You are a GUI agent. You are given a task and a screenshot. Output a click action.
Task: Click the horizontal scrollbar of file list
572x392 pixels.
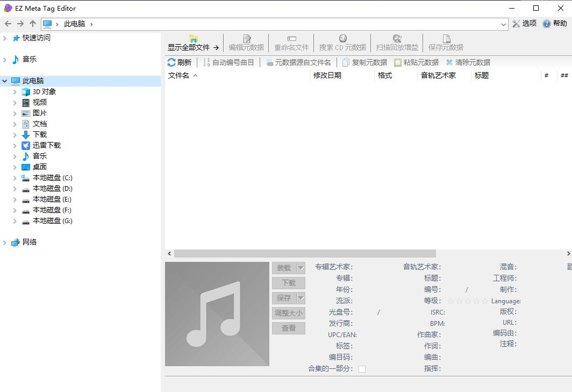(305, 254)
